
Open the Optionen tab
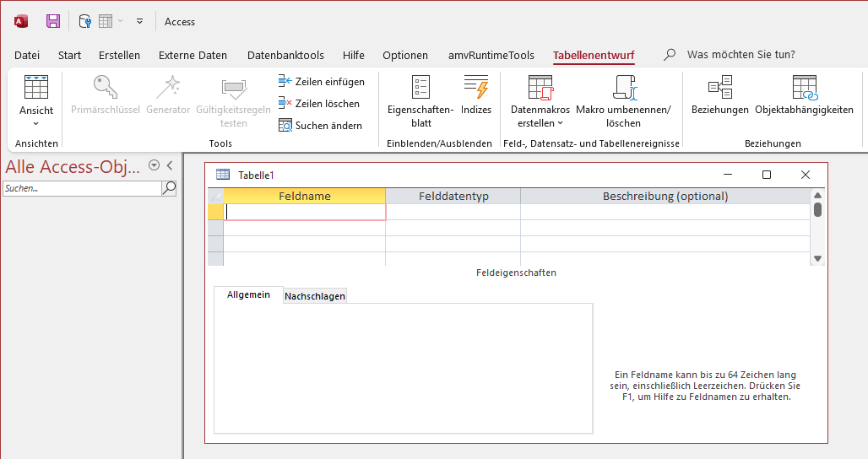pos(405,56)
